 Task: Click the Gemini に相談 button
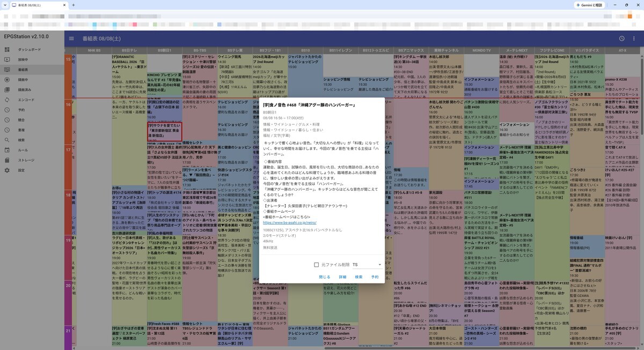(589, 5)
